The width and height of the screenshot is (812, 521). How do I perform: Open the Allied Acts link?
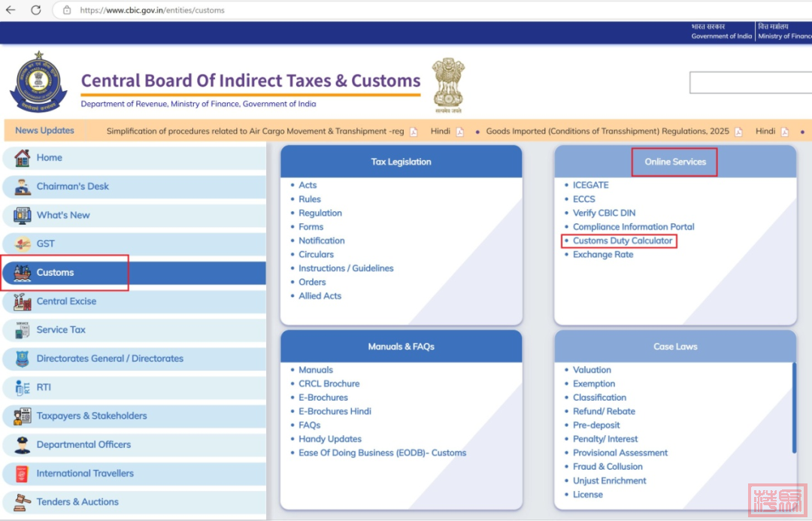(x=320, y=296)
